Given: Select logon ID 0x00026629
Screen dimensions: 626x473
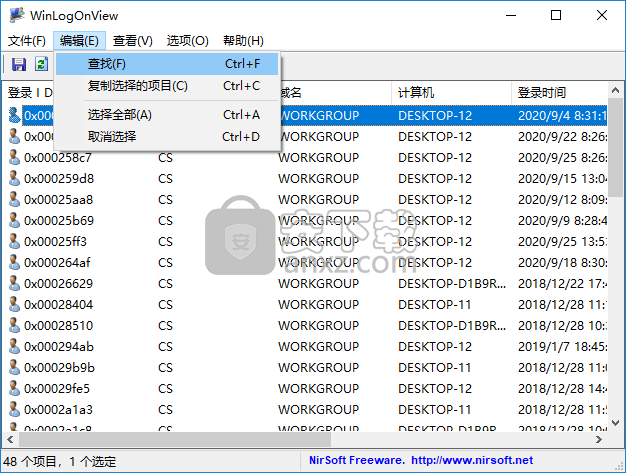Looking at the screenshot, I should (58, 283).
